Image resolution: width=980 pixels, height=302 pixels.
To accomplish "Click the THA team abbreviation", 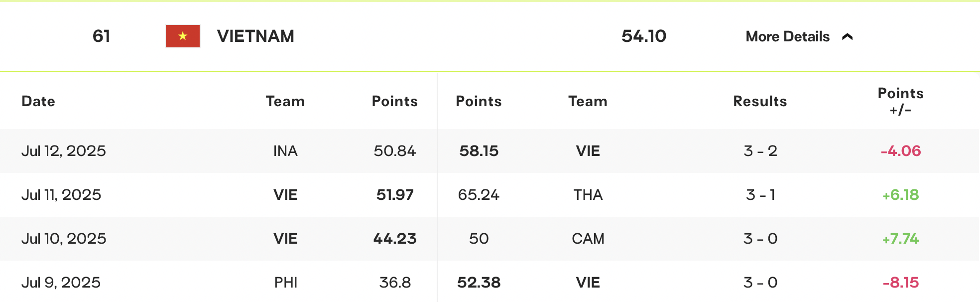I will click(588, 195).
